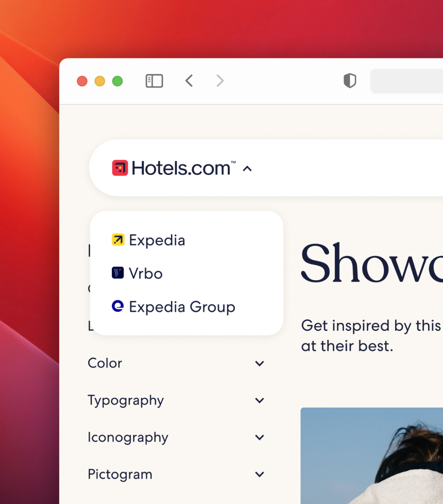This screenshot has height=504, width=443.
Task: Click the Expedia Group 'e' icon
Action: [x=118, y=306]
